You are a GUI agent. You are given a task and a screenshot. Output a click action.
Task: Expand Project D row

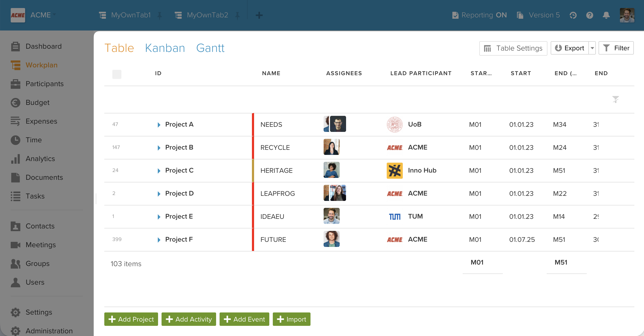[x=159, y=194]
